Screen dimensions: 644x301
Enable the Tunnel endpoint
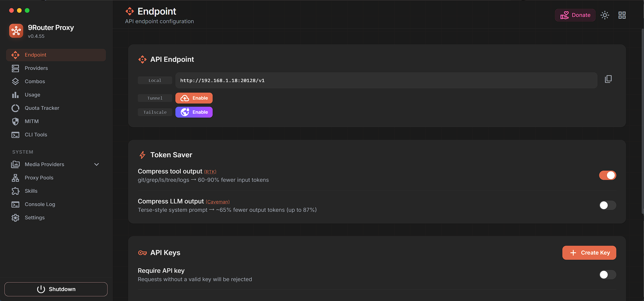click(194, 98)
